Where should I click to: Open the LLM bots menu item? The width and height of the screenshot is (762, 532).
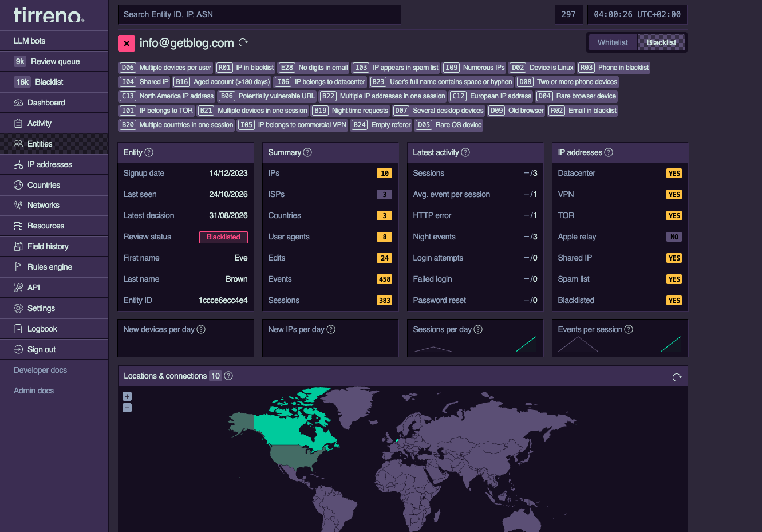[x=54, y=41]
